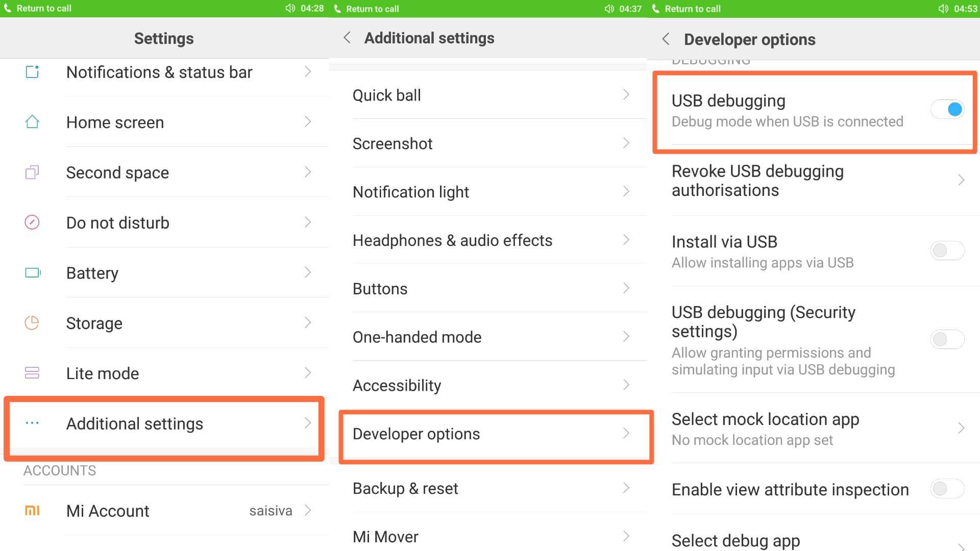
Task: Go back from Developer options
Action: (665, 39)
